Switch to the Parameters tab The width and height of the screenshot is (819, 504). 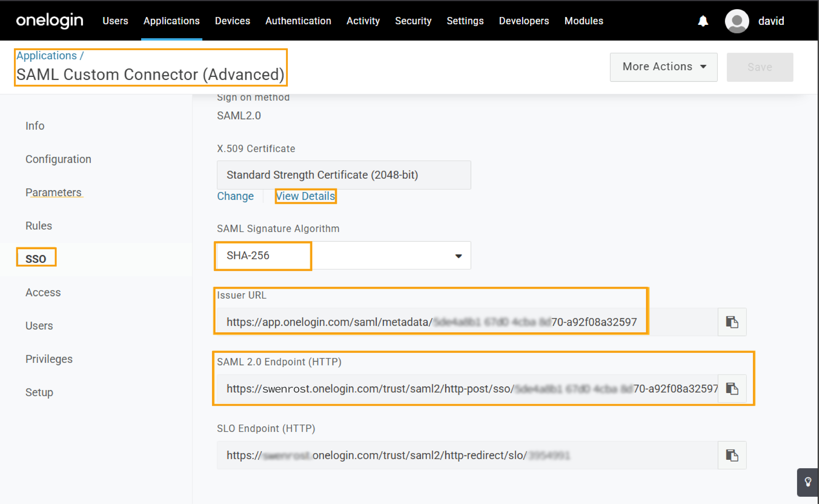54,192
